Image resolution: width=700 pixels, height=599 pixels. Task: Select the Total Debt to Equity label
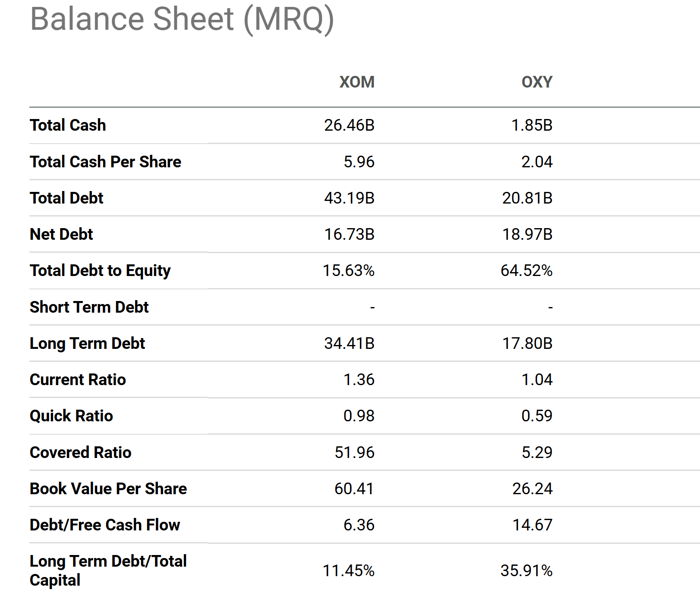(100, 271)
